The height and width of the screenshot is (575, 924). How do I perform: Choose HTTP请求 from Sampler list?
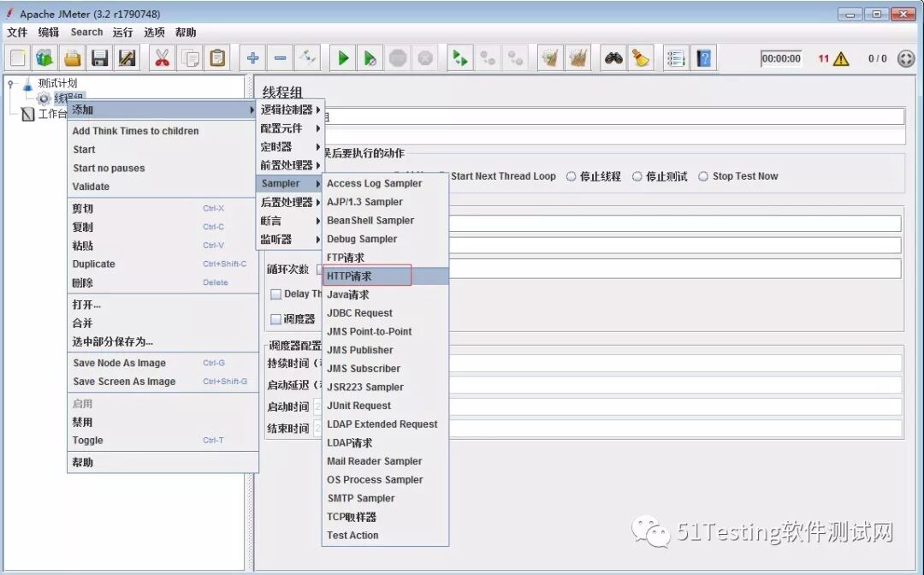coord(385,276)
